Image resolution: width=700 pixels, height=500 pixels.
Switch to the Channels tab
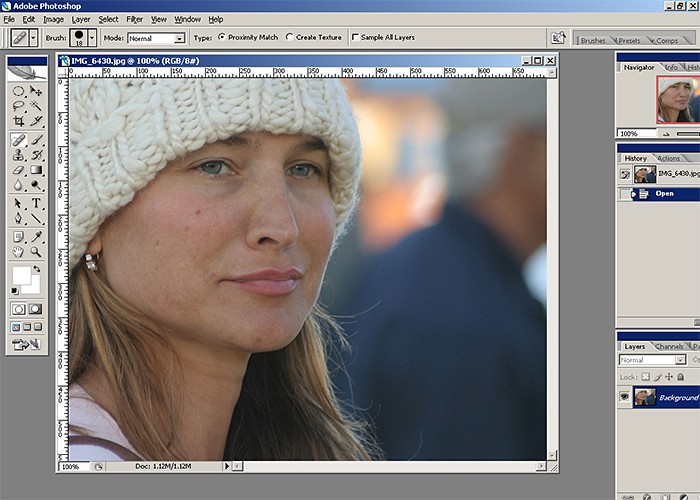[x=669, y=346]
